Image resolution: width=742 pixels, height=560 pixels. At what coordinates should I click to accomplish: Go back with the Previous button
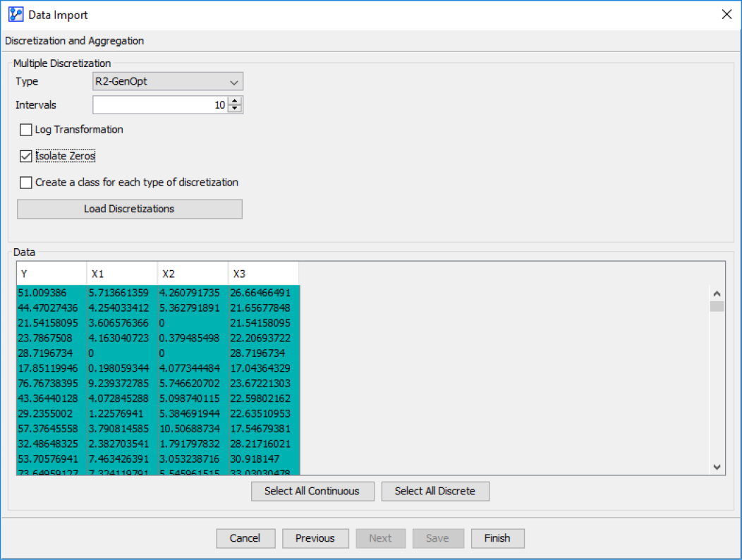coord(315,538)
